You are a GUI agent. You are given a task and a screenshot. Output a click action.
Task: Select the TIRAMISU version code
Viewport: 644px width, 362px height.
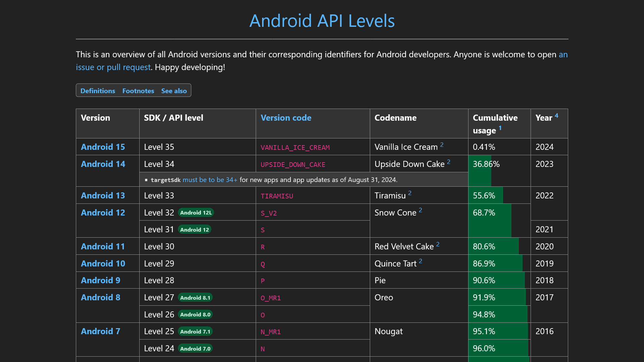[277, 196]
